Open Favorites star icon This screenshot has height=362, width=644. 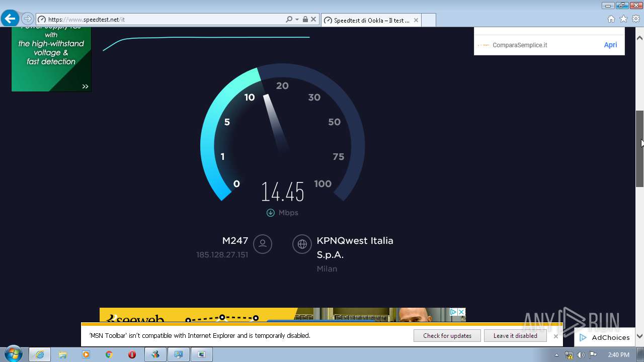click(x=623, y=19)
